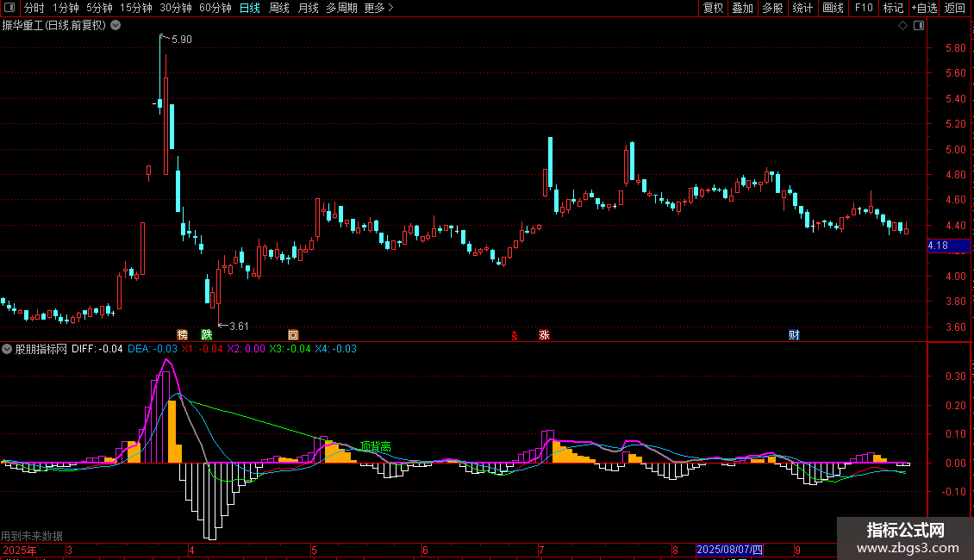This screenshot has width=974, height=560.
Task: Click the green 跌 event marker
Action: pyautogui.click(x=207, y=334)
